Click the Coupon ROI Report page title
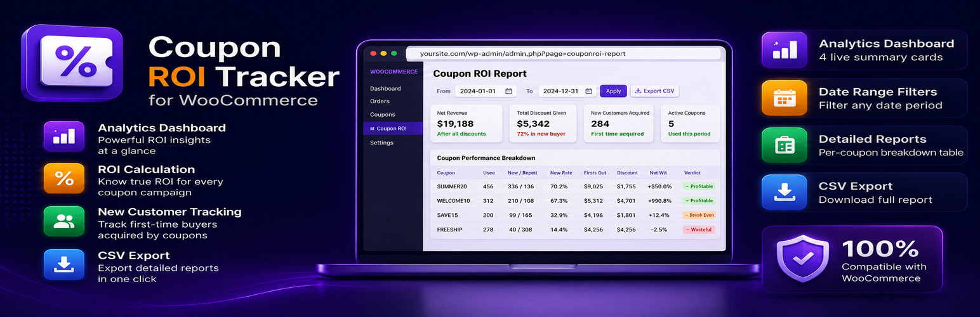The height and width of the screenshot is (317, 980). coord(480,74)
